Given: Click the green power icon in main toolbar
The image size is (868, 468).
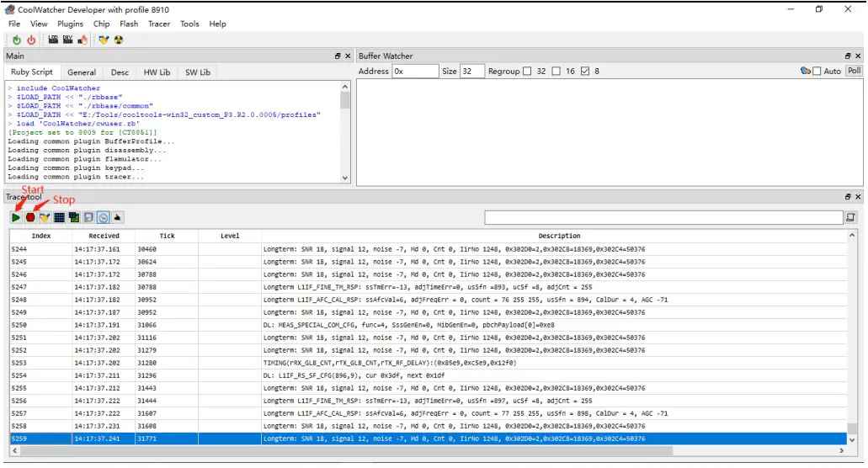Looking at the screenshot, I should [17, 40].
